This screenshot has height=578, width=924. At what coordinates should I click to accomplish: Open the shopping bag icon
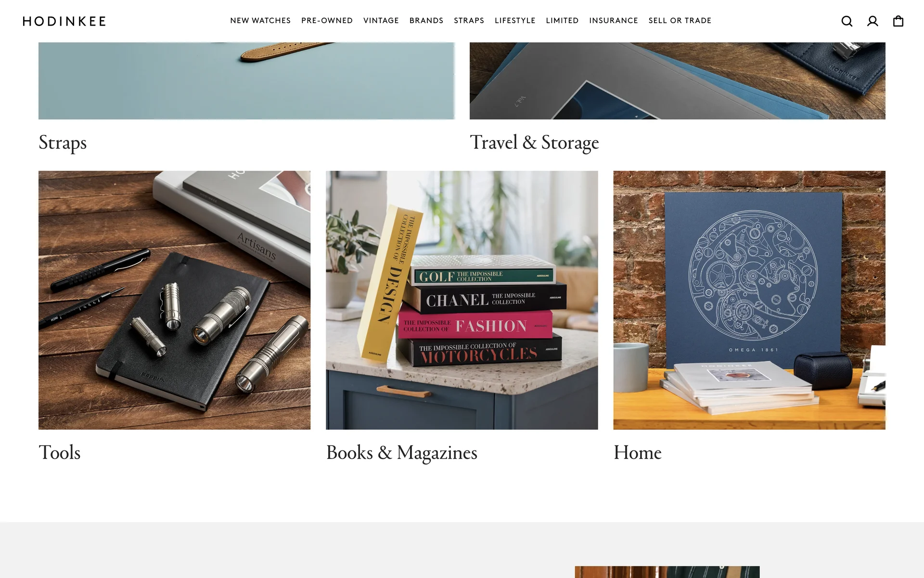(898, 21)
